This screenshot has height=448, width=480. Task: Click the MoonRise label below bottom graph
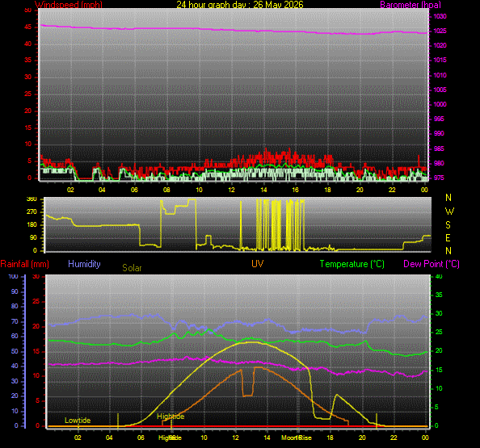(x=297, y=438)
